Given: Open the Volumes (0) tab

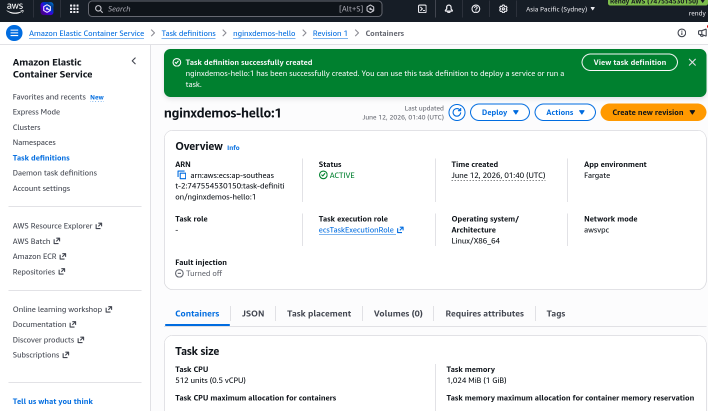Looking at the screenshot, I should coord(398,313).
